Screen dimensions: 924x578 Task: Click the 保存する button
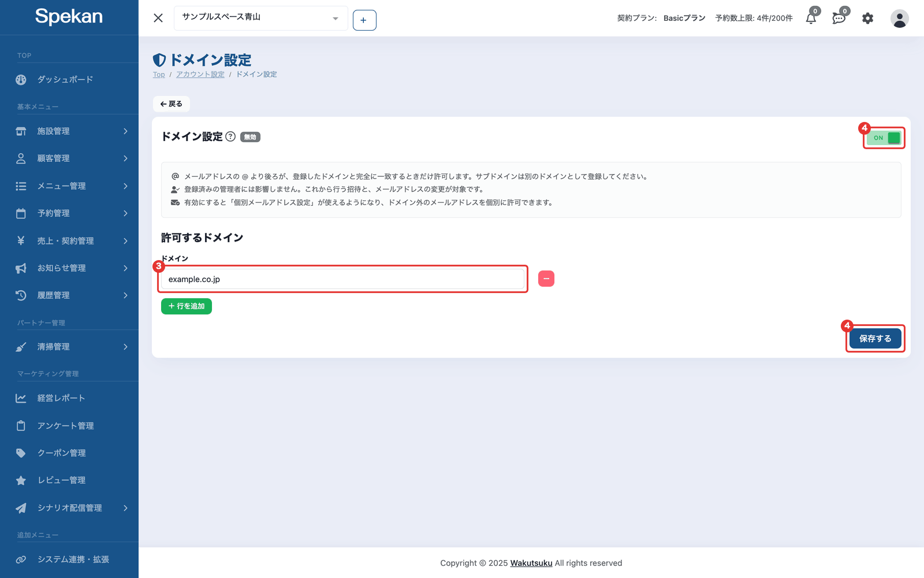875,339
